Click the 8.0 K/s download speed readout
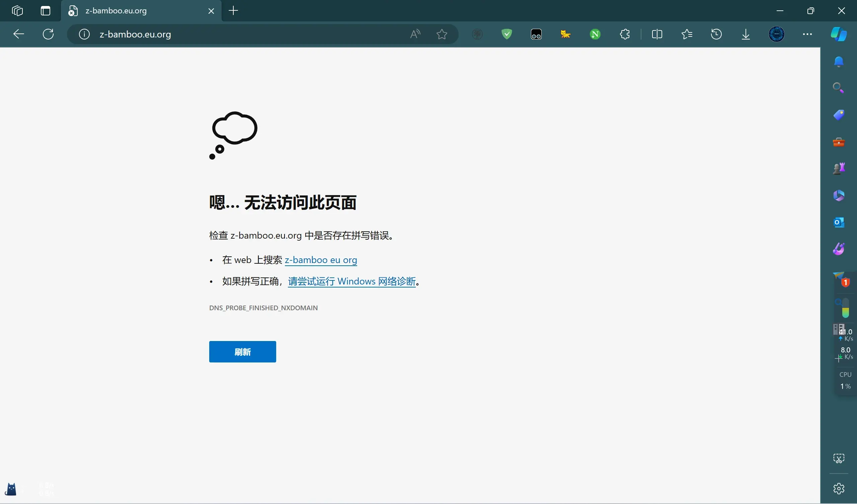857x504 pixels. click(845, 353)
